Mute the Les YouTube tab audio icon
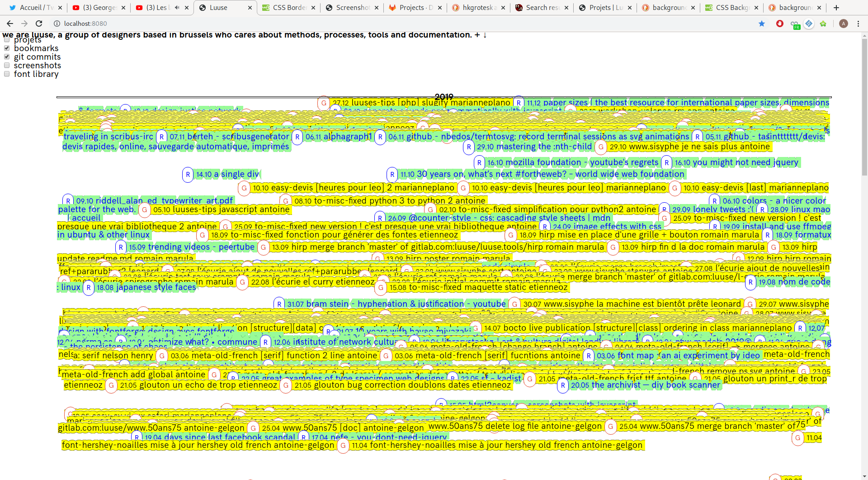Screen dimensions: 868x480 [177, 8]
